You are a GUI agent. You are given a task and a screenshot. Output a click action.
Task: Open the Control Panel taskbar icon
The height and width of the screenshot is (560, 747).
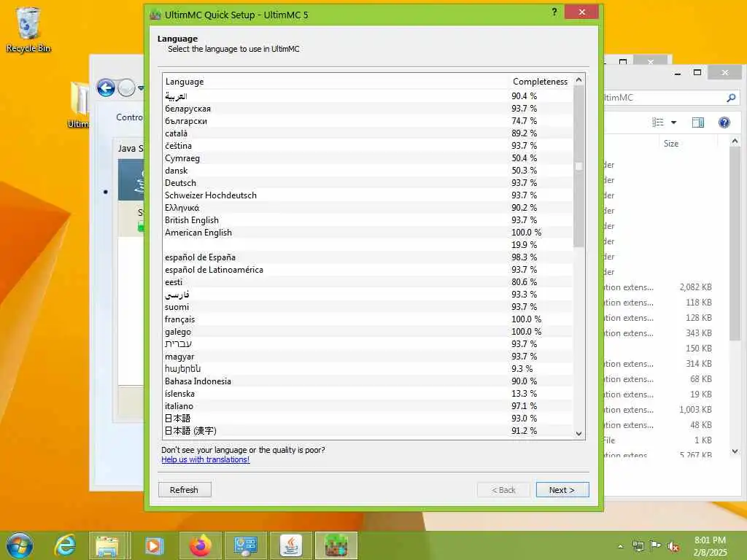point(245,545)
